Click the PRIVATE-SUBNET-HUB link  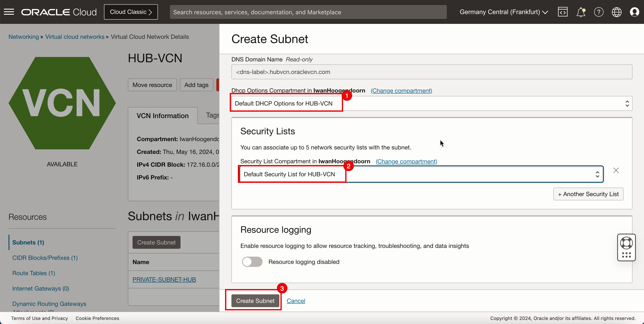[x=164, y=279]
